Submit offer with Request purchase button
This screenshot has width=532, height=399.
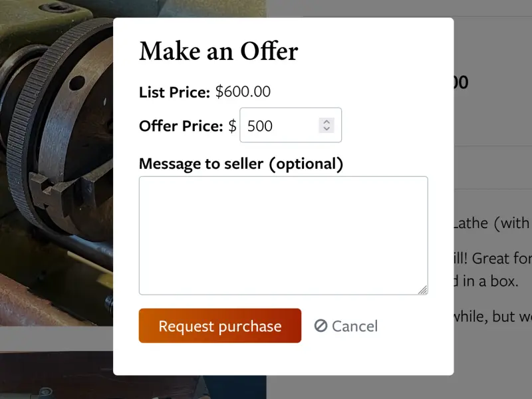point(220,326)
